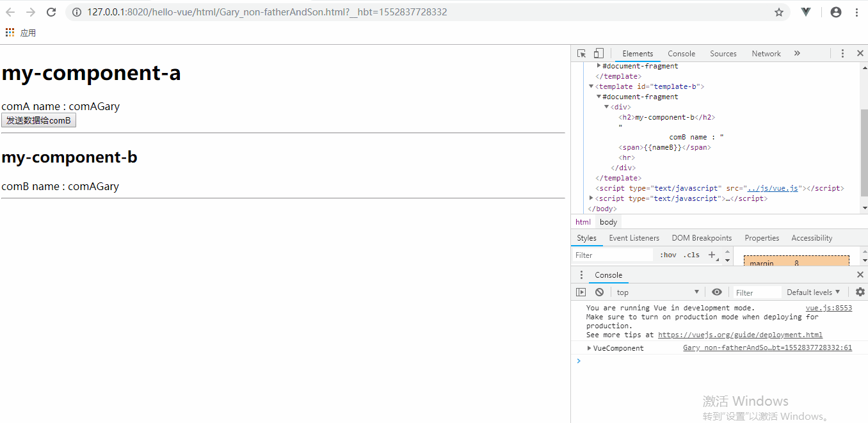
Task: Add a new style rule plus icon
Action: (711, 255)
